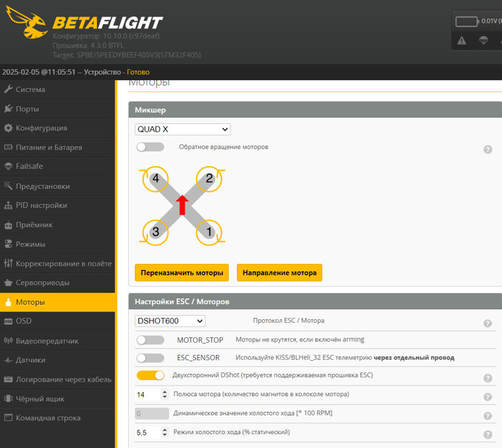The height and width of the screenshot is (448, 502).
Task: Click the antenna icon next to Видеопередатчик
Action: (x=8, y=341)
